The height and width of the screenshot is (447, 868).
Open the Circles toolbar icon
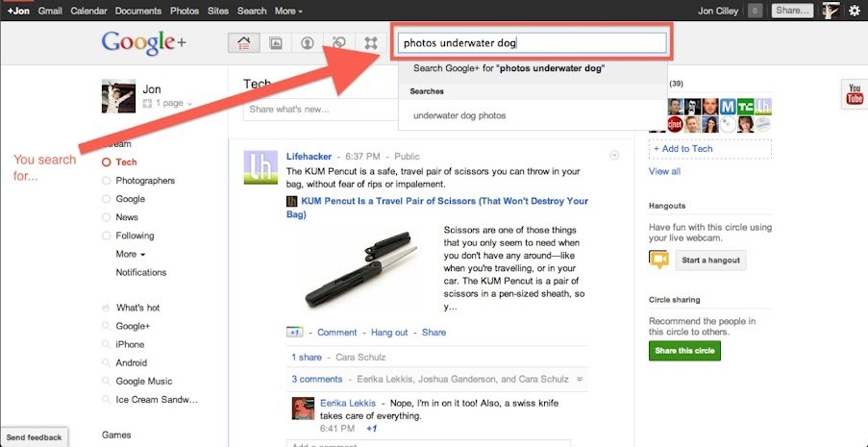click(x=338, y=43)
